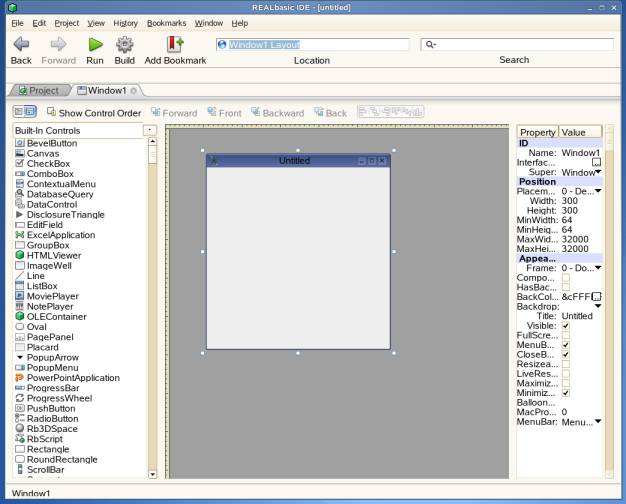Viewport: 626px width, 504px height.
Task: Click the Add Bookmark icon
Action: 175,44
